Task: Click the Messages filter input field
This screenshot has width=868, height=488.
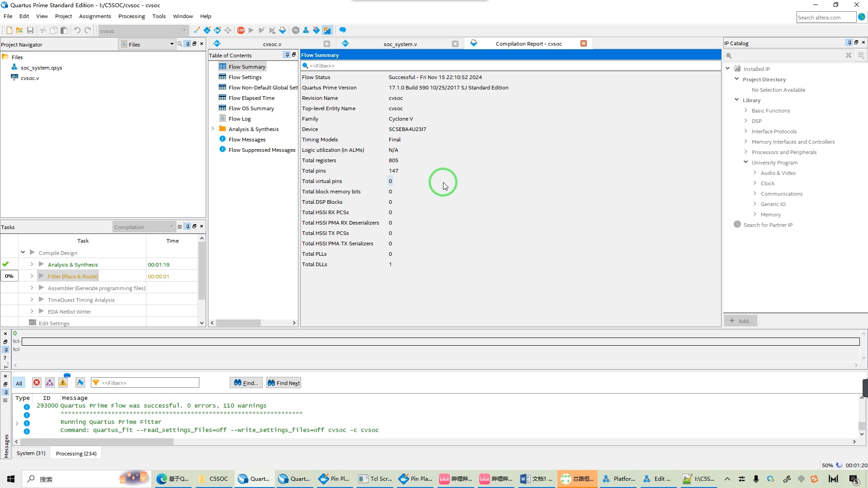Action: tap(145, 383)
